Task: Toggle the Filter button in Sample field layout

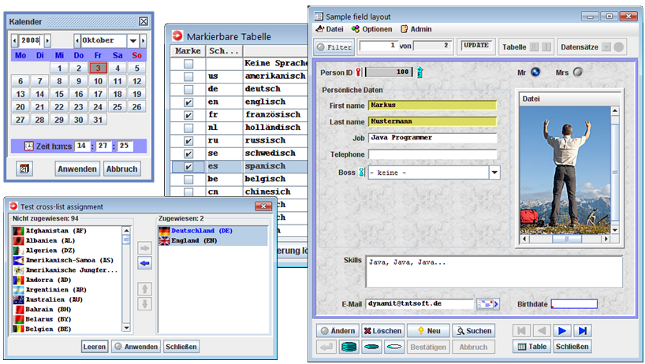Action: 334,47
